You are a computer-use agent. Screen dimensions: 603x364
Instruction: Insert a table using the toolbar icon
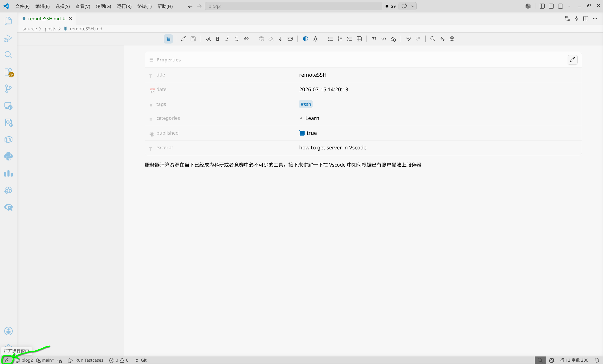(359, 39)
